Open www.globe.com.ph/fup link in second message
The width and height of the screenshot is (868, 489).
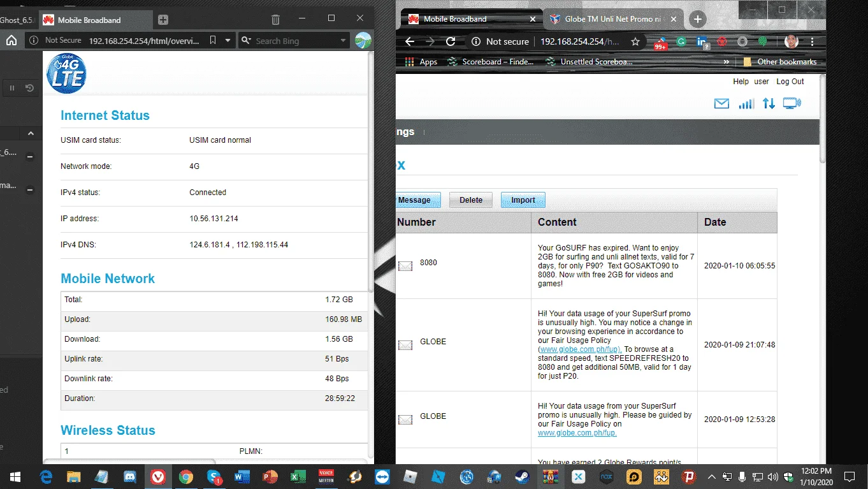pos(580,349)
